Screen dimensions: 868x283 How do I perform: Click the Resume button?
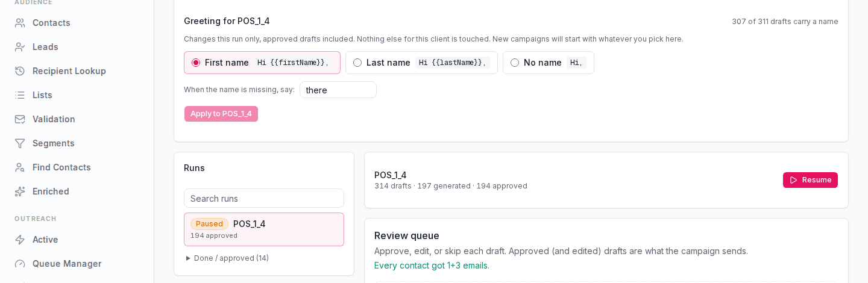[810, 180]
